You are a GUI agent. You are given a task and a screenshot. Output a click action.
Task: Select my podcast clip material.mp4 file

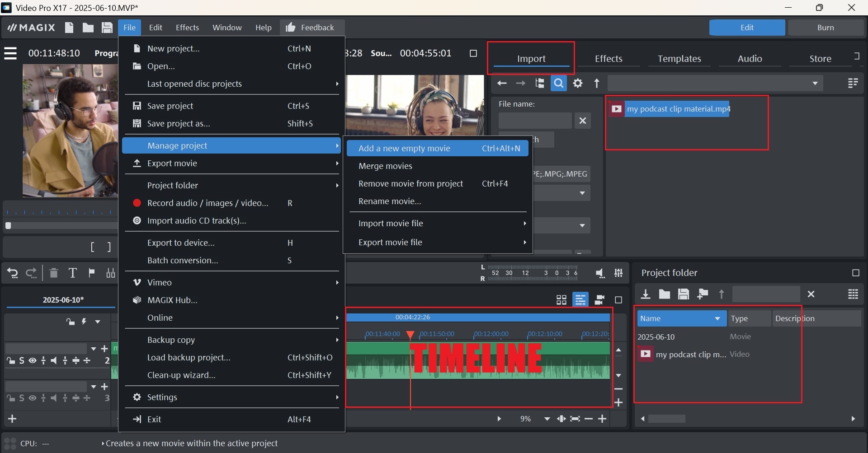click(x=669, y=109)
